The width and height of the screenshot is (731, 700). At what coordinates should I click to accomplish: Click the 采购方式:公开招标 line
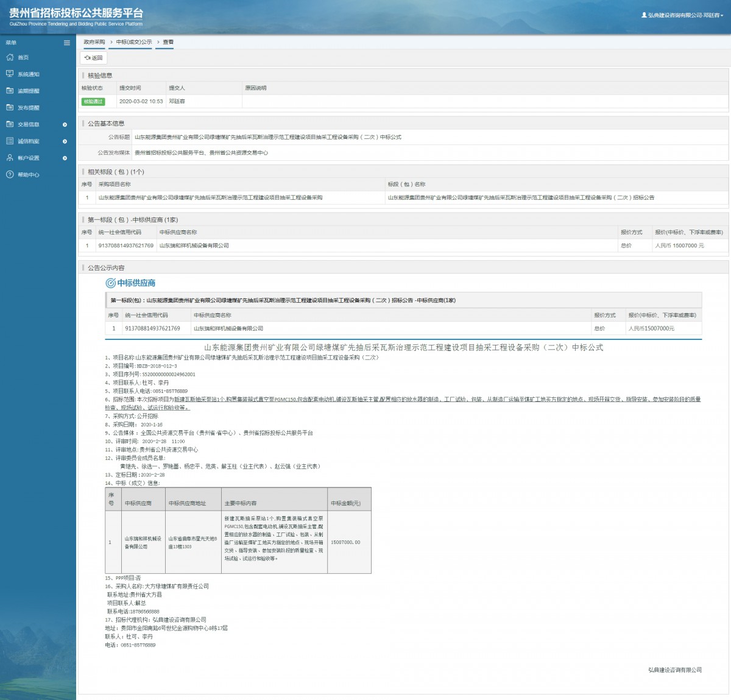pos(132,416)
